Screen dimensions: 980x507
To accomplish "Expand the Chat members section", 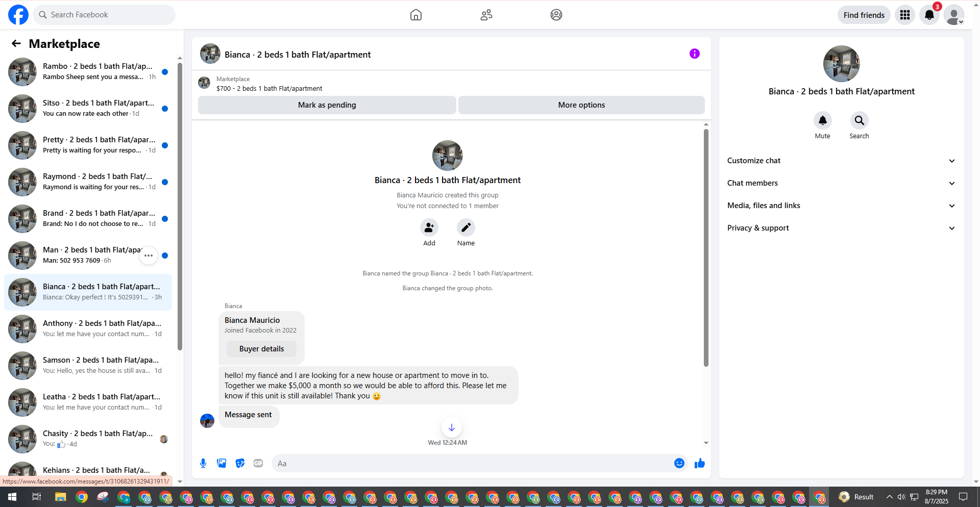I will [842, 183].
